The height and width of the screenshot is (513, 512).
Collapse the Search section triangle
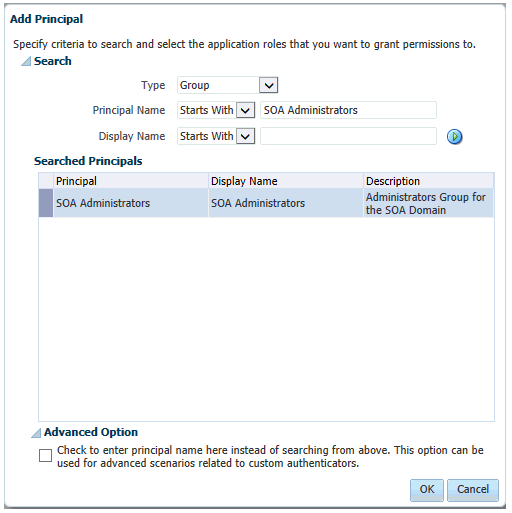coord(26,61)
